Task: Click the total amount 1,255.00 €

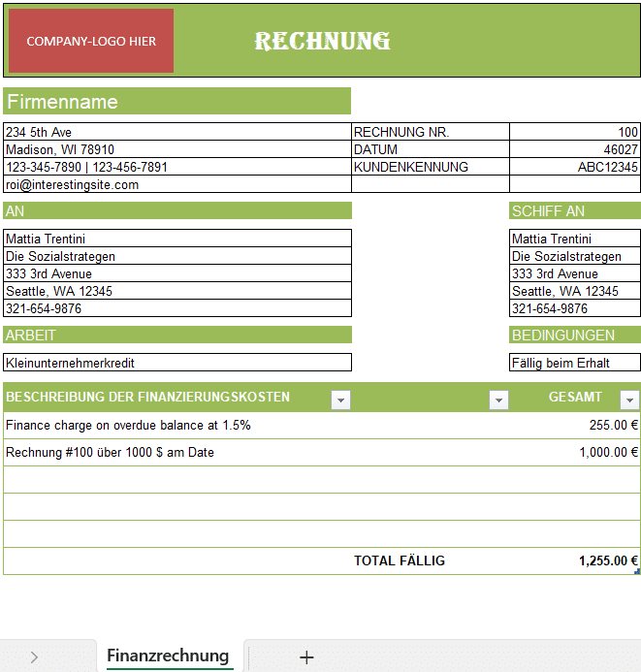Action: (607, 560)
